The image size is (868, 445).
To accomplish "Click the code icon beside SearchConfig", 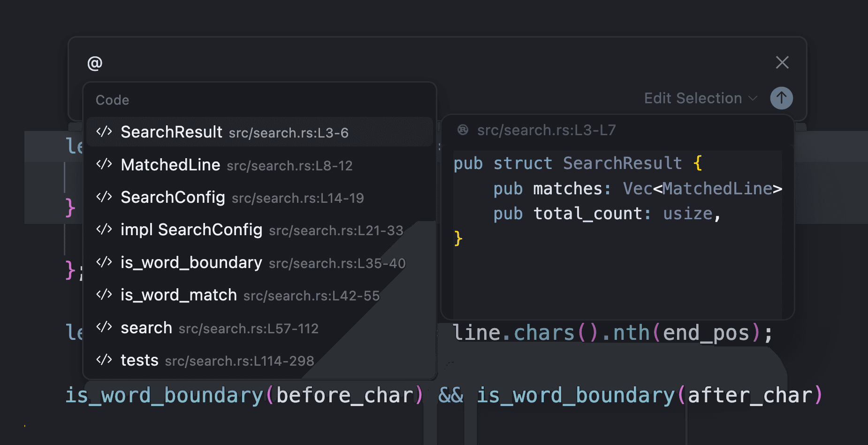I will pos(104,197).
